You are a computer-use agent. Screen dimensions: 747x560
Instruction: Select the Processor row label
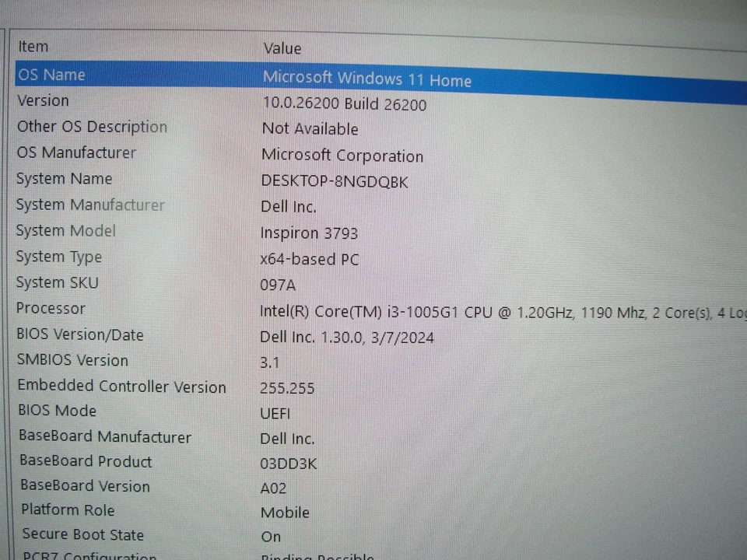tap(51, 309)
